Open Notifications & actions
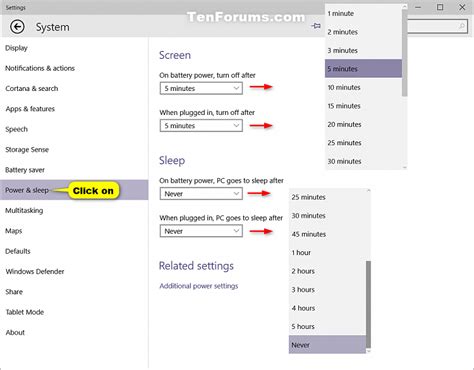 pyautogui.click(x=40, y=68)
